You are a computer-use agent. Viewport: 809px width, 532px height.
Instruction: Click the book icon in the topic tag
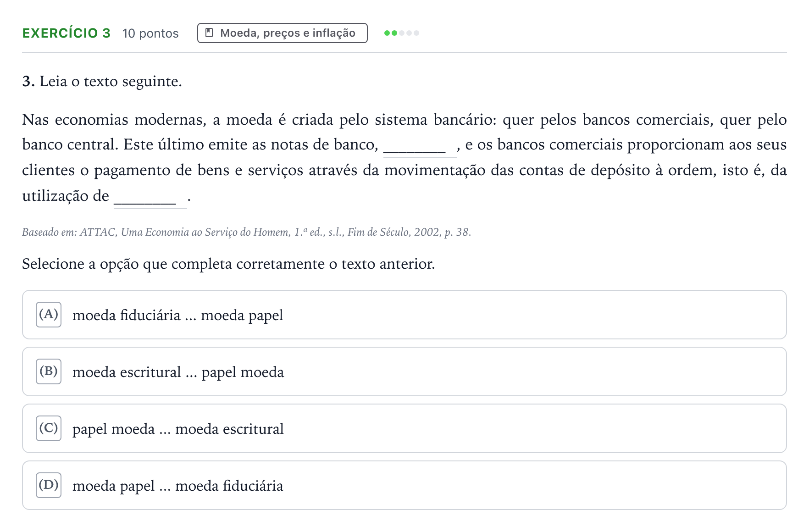[x=209, y=33]
